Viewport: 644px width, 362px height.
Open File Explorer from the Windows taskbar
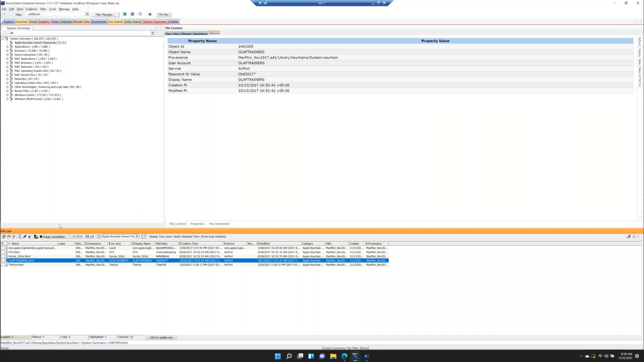click(x=333, y=356)
